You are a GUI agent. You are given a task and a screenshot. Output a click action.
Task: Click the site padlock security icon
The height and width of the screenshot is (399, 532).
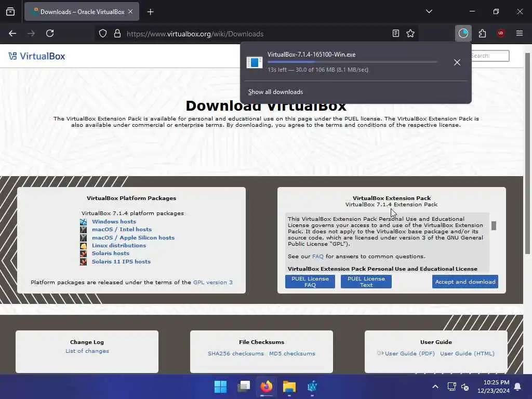point(117,34)
